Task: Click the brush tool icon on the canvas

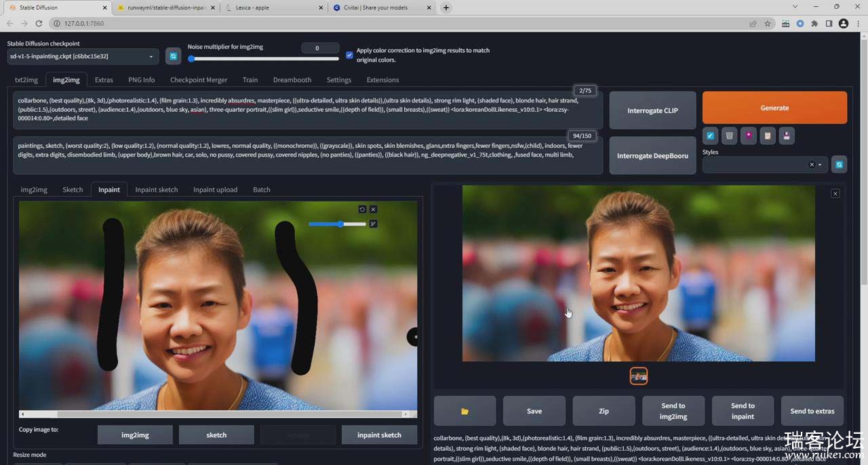Action: tap(373, 224)
